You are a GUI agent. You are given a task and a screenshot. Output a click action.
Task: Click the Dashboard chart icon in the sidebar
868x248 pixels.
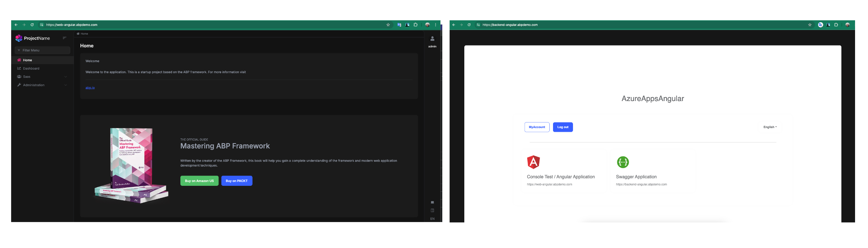(19, 68)
